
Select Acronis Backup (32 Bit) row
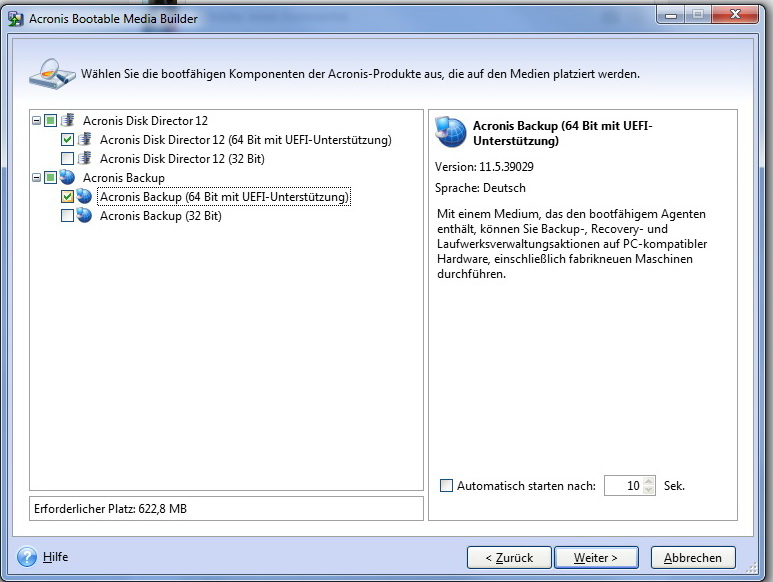(x=161, y=216)
